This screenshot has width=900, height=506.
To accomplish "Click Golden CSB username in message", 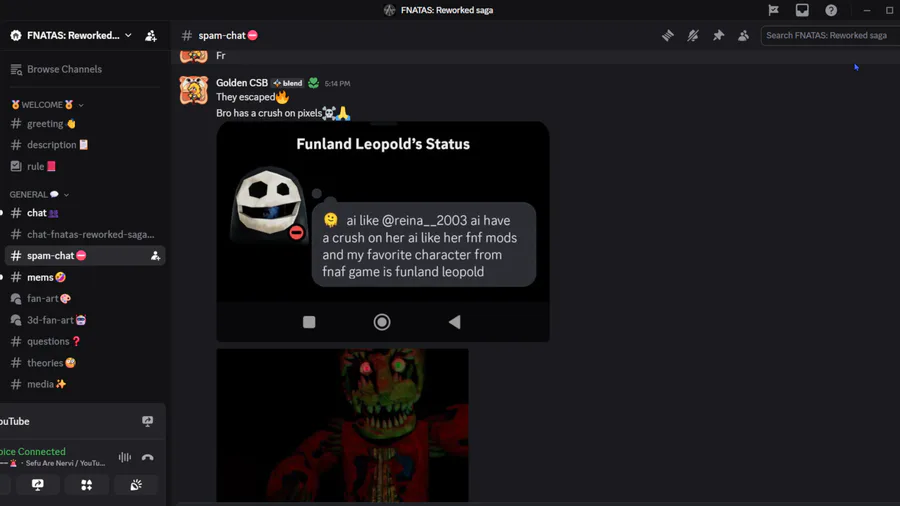I will (242, 83).
